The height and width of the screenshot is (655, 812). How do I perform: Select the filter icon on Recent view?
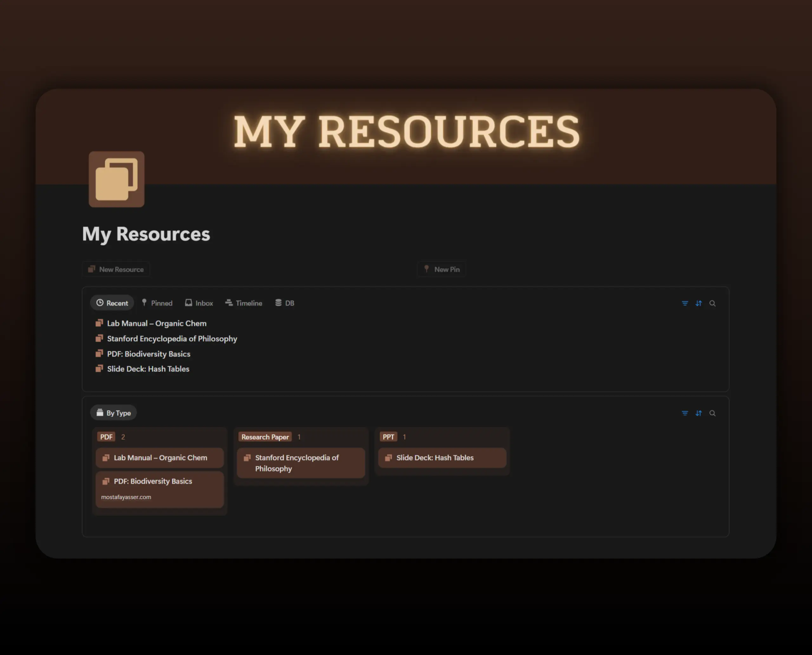pos(685,303)
